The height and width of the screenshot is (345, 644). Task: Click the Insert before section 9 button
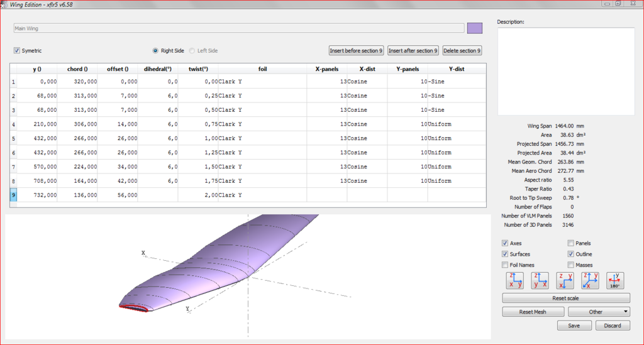355,50
